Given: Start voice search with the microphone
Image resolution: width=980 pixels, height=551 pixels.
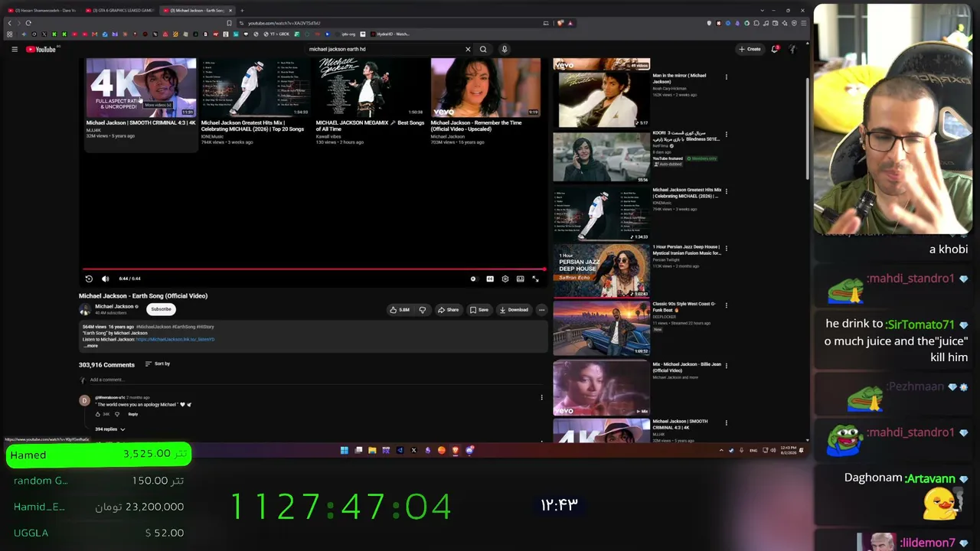Looking at the screenshot, I should (x=505, y=49).
